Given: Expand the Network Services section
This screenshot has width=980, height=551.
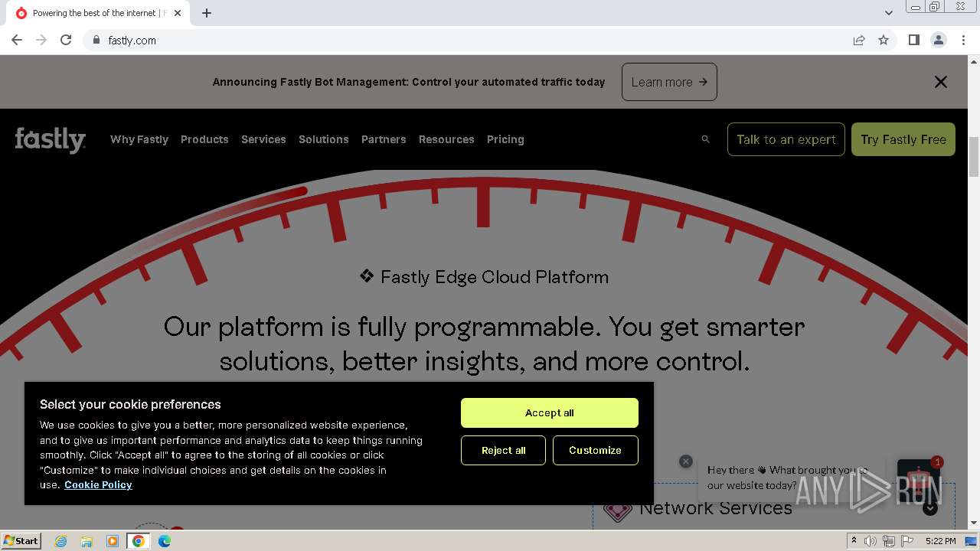Looking at the screenshot, I should click(930, 508).
